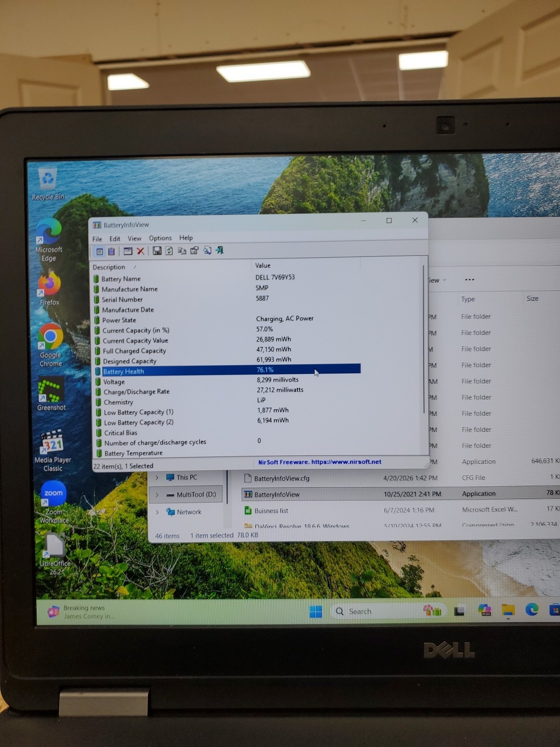Click the Show Battery Log clipboard icon
The height and width of the screenshot is (747, 560).
[x=111, y=252]
